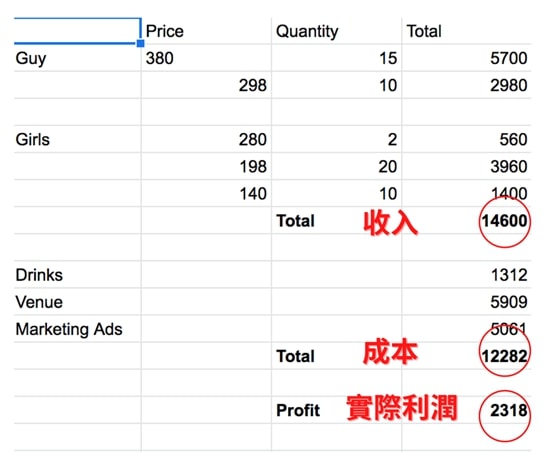Click the cell containing 380
554x452 pixels.
[206, 58]
